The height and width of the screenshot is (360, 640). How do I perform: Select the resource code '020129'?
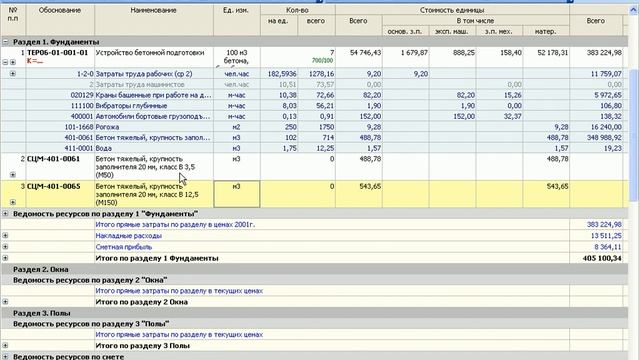pos(82,95)
